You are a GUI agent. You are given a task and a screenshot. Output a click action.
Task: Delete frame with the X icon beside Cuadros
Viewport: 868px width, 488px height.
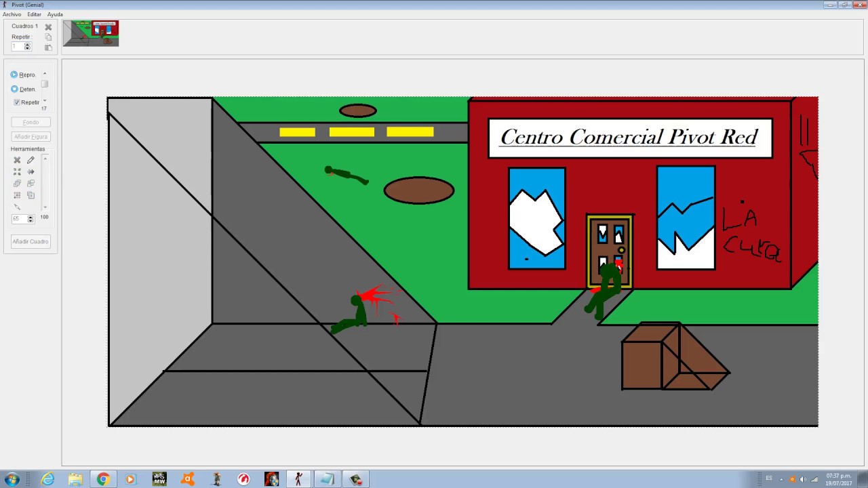48,27
